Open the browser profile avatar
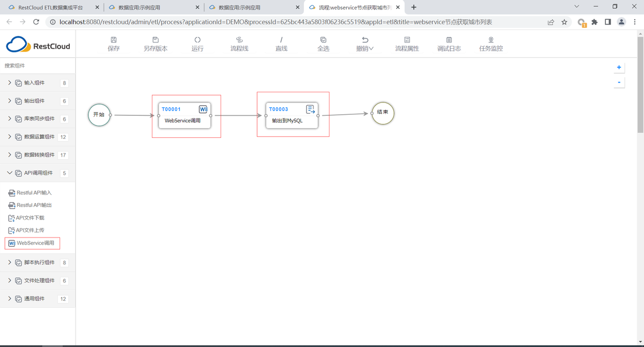This screenshot has width=644, height=347. pyautogui.click(x=621, y=22)
